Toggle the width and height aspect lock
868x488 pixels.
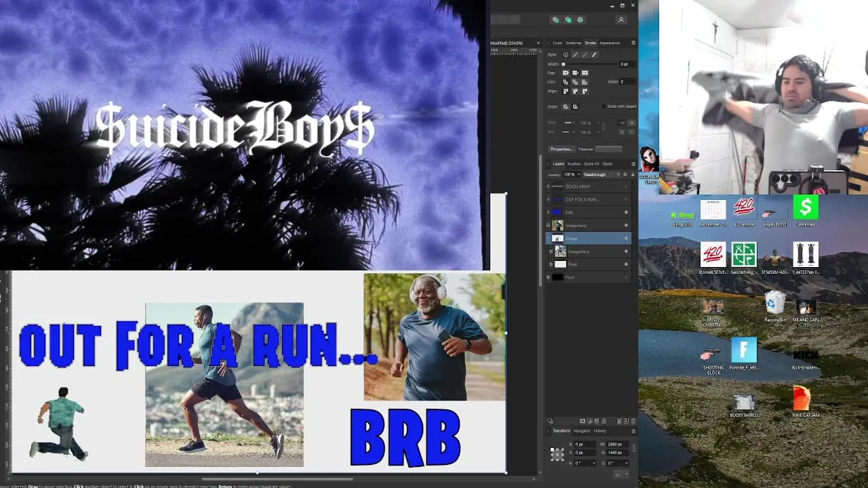(634, 449)
